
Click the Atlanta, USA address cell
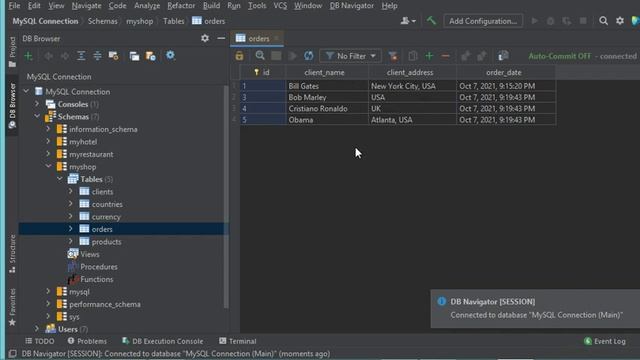pos(412,120)
